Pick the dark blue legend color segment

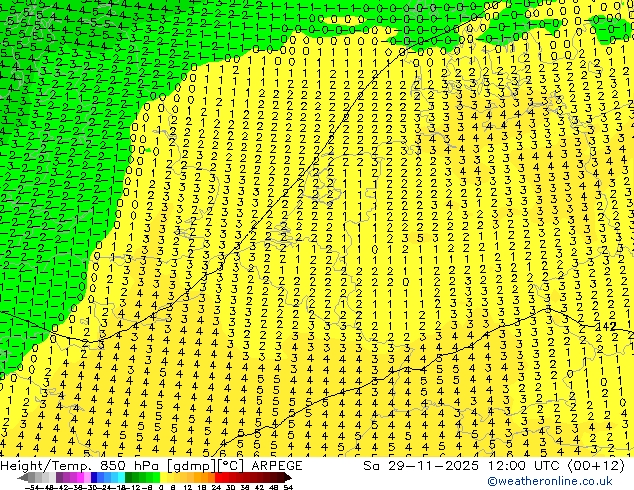coord(94,478)
